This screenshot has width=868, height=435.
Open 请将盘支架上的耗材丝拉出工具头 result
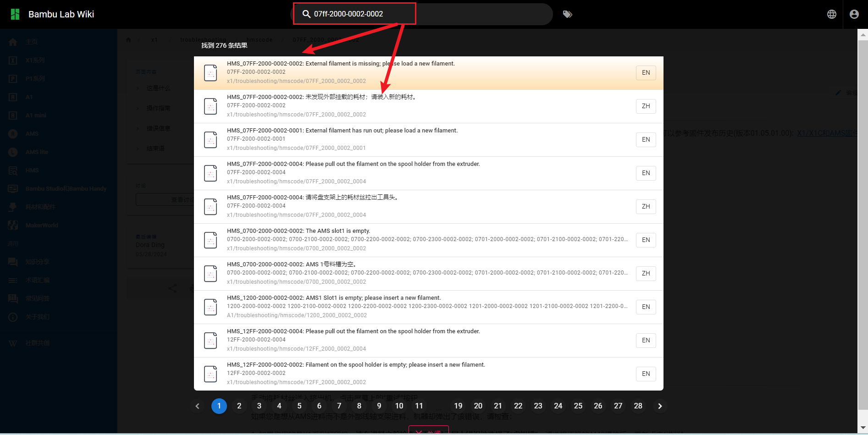429,207
